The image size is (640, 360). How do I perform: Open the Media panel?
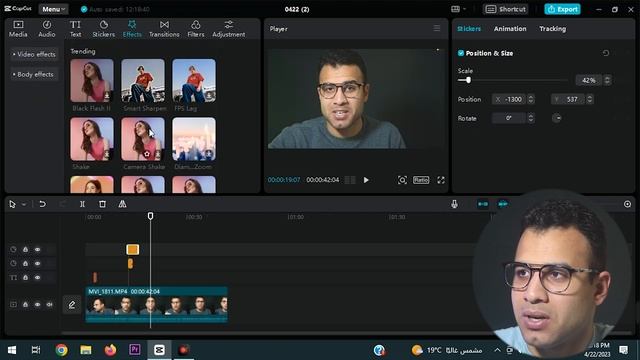point(18,29)
